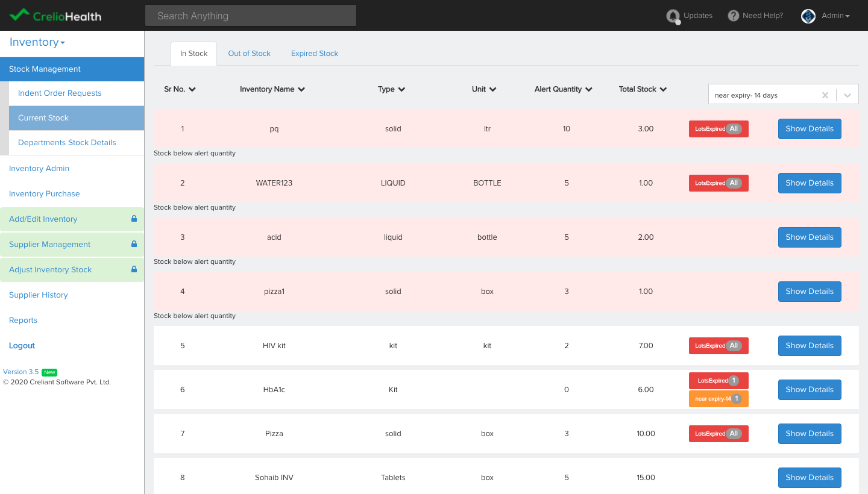Viewport: 868px width, 494px height.
Task: Open the Inventory Name sort dropdown
Action: coord(303,89)
